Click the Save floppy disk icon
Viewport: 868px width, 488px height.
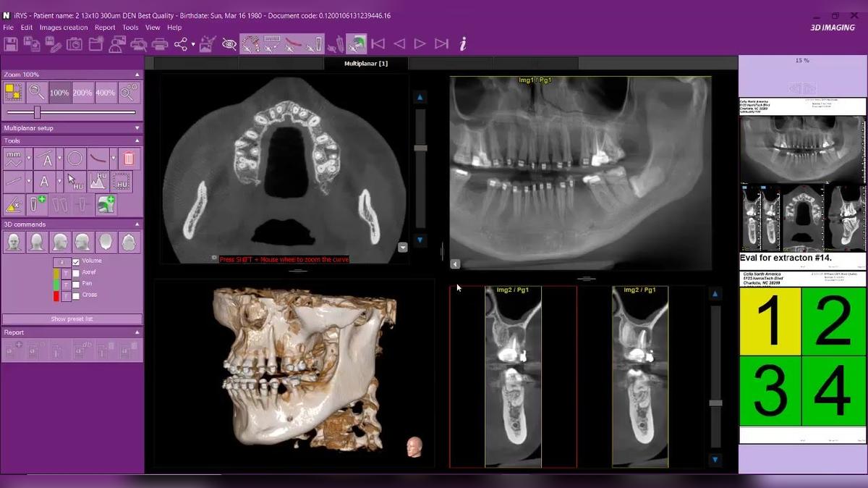[x=11, y=44]
